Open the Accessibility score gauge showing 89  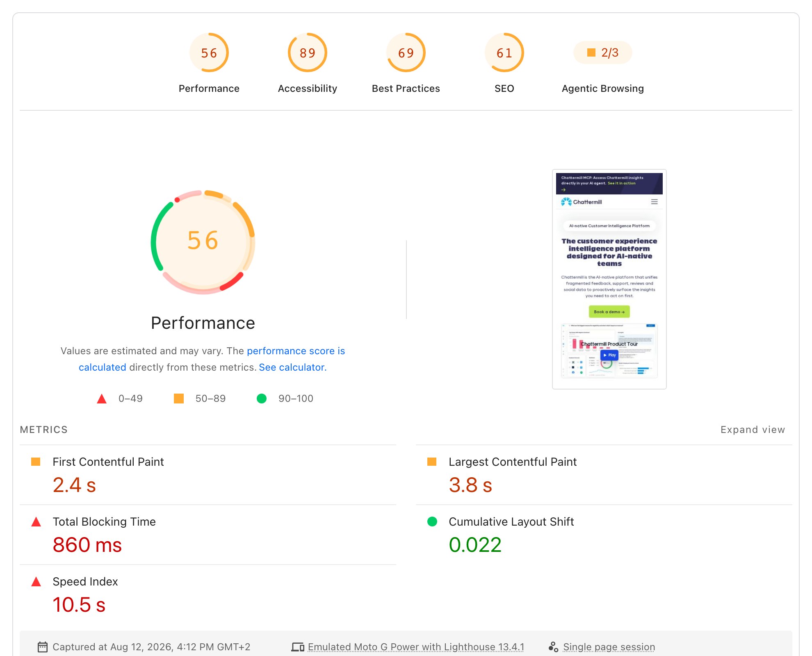pos(307,52)
